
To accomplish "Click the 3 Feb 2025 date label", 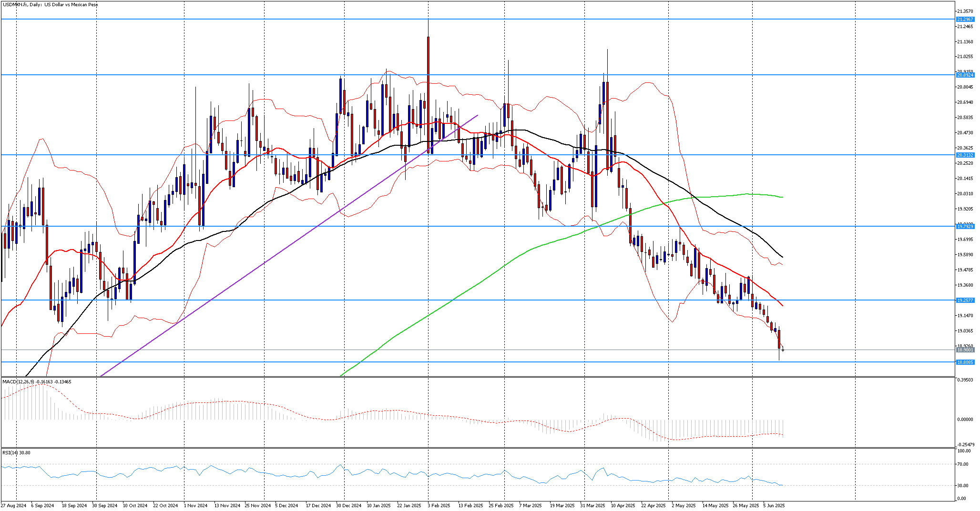I will (439, 505).
